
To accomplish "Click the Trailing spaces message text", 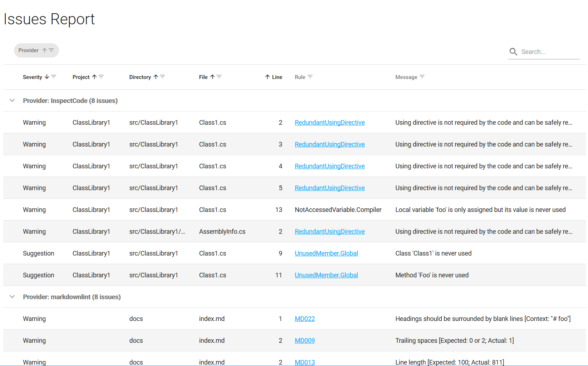I will [454, 341].
